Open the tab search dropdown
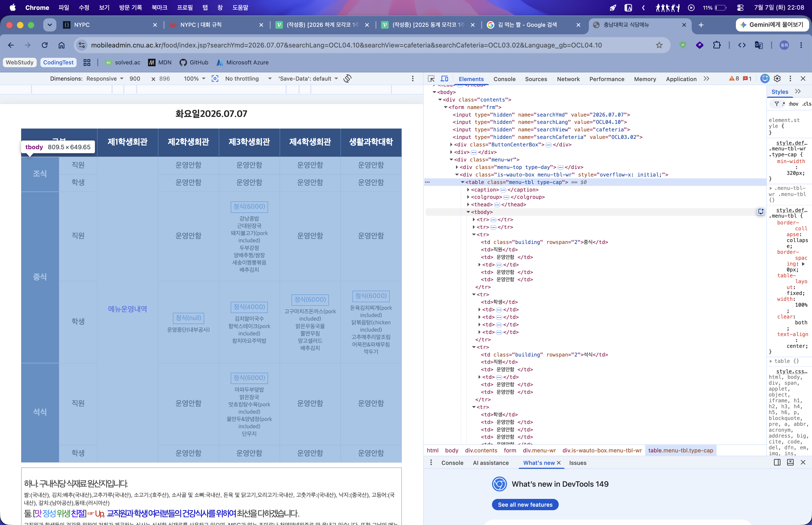This screenshot has width=812, height=525. [x=50, y=25]
